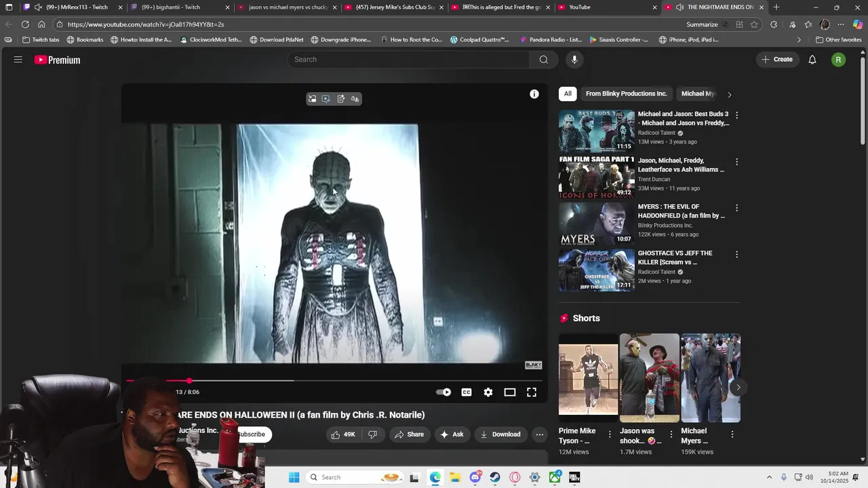This screenshot has height=488, width=868.
Task: Like the video with 49K likes
Action: click(343, 434)
